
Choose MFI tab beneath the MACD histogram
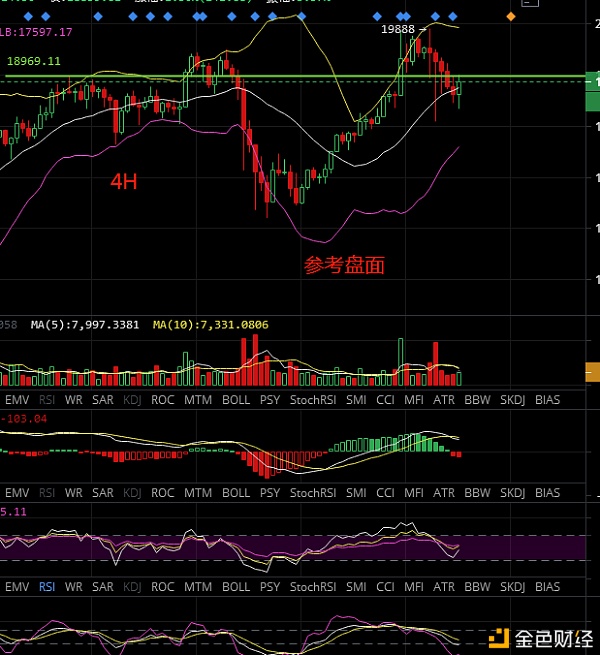[x=414, y=493]
